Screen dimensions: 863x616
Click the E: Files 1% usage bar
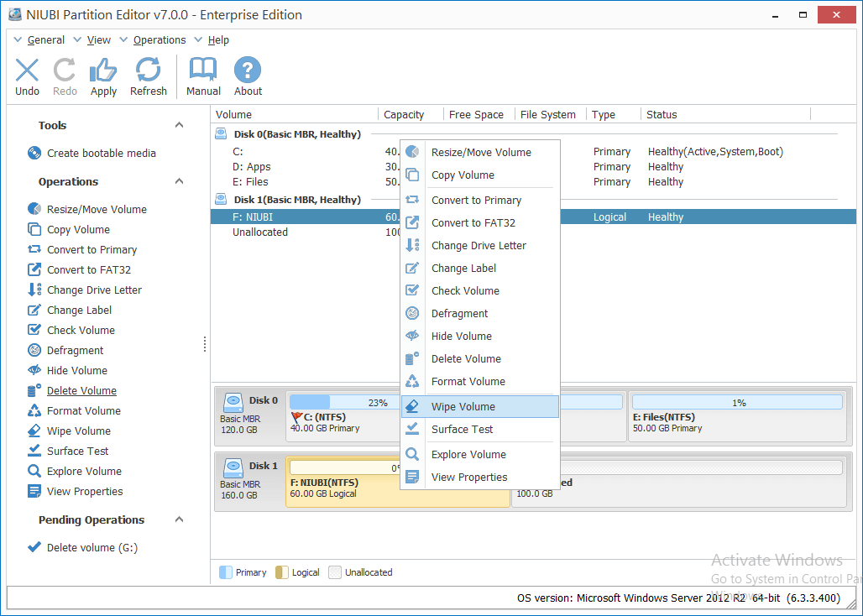[738, 403]
